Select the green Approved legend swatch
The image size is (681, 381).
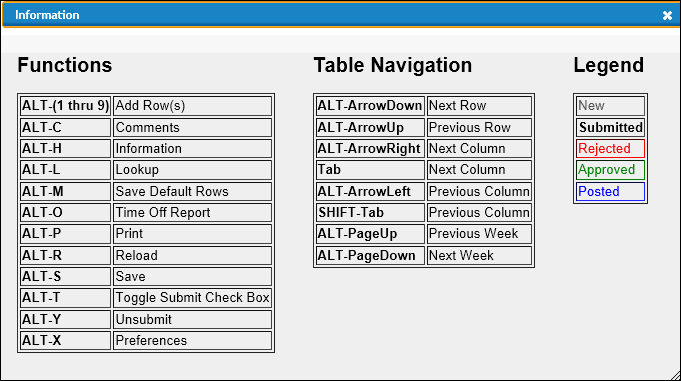click(x=610, y=170)
